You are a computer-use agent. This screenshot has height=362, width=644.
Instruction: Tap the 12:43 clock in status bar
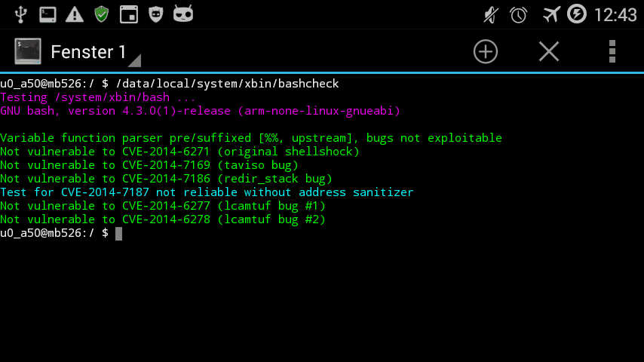tap(615, 15)
